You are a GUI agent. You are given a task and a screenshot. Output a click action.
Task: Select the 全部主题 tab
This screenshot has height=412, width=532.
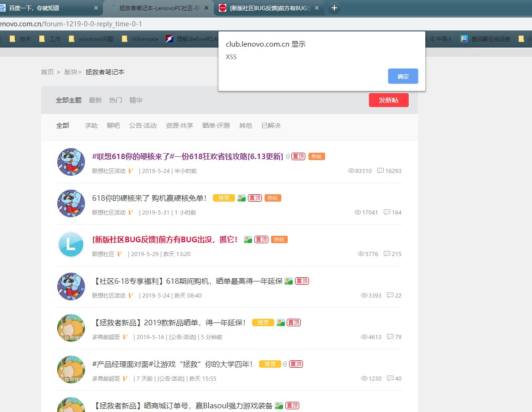pos(68,100)
